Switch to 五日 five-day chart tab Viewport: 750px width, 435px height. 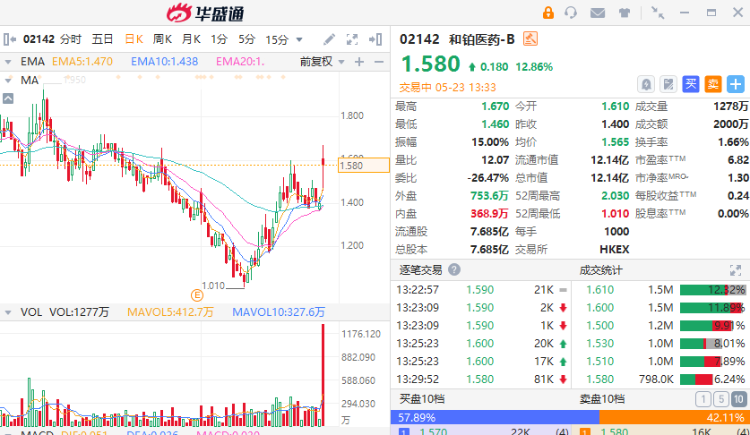pos(102,39)
